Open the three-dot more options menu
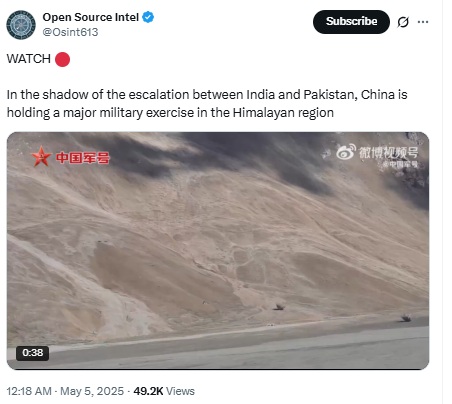 click(423, 22)
